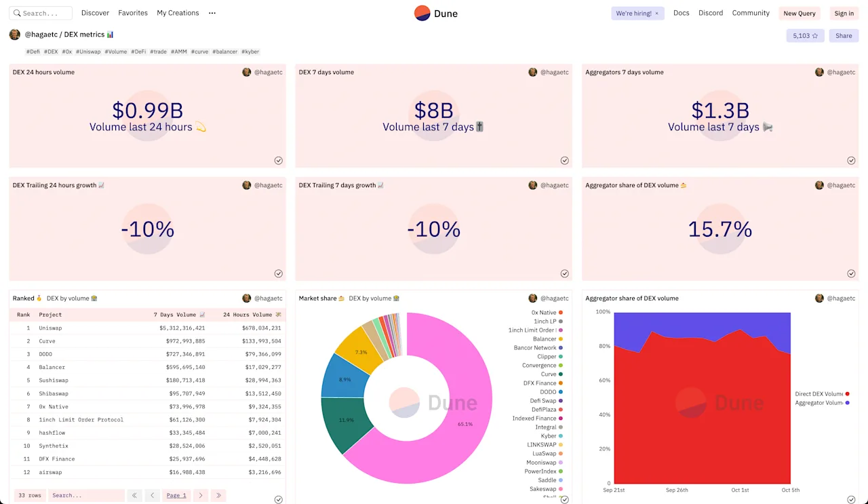Viewport: 868px width, 504px height.
Task: Click the author avatar on the Market share chart
Action: tap(533, 298)
